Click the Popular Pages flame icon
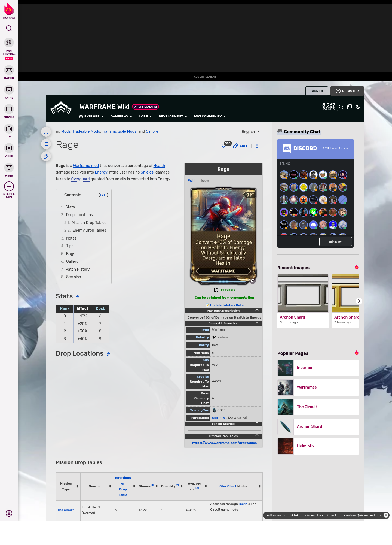Screen dimensions: 392x545 (356, 353)
